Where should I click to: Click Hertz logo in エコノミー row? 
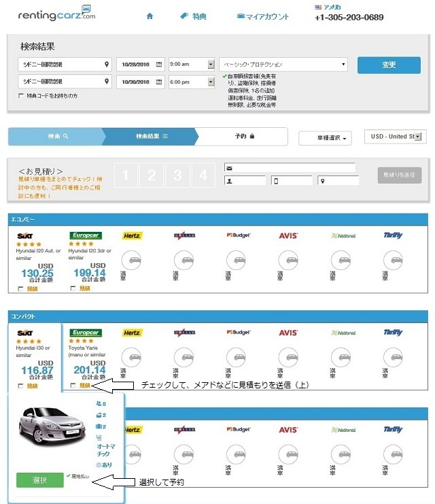(x=132, y=235)
